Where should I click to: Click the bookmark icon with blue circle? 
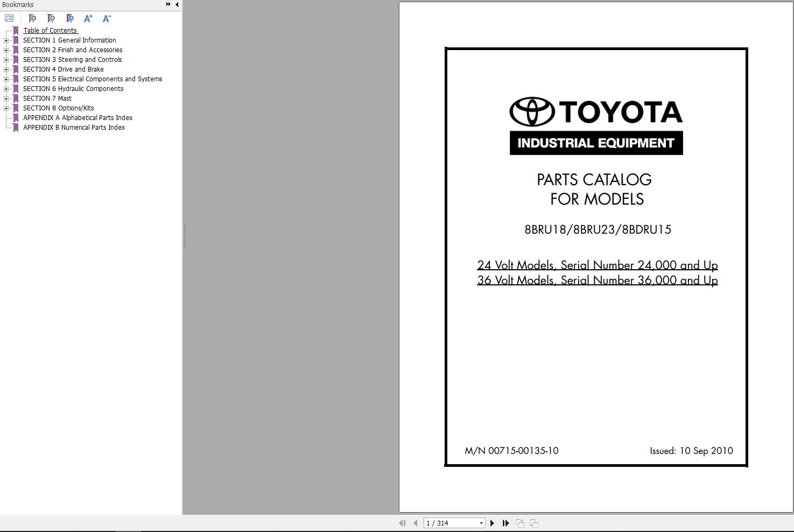(70, 18)
